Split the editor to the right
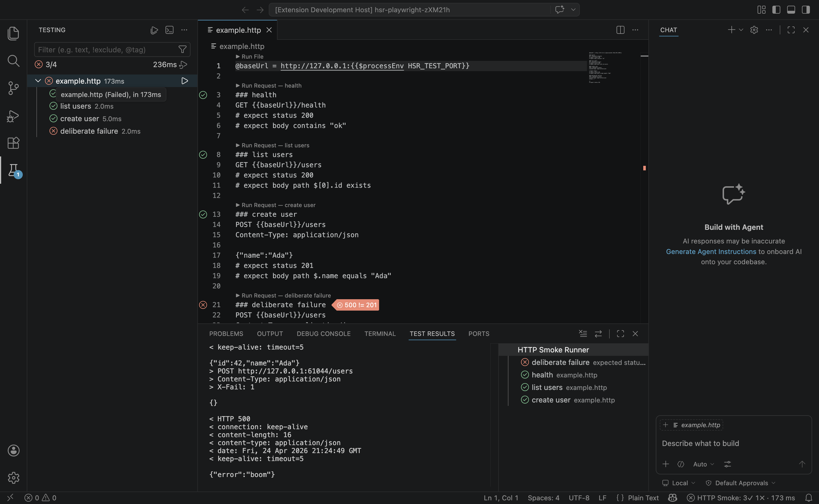 coord(621,30)
